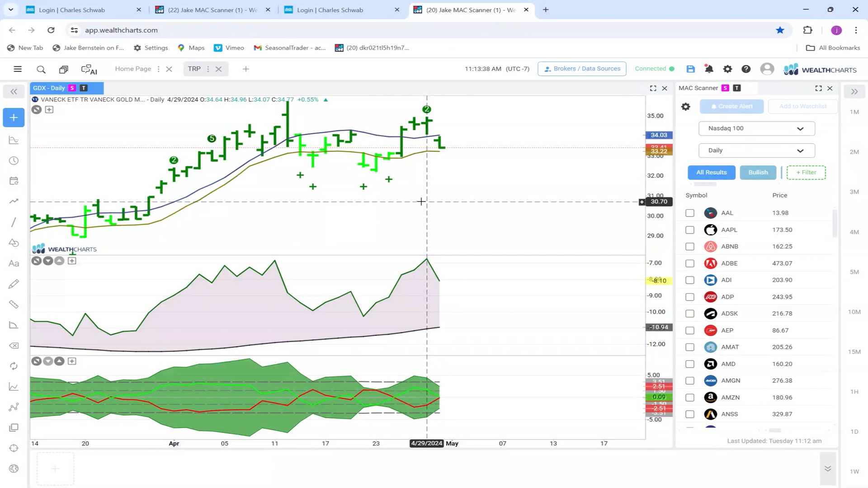The height and width of the screenshot is (488, 868).
Task: Click the blue add plus tool button
Action: tap(14, 117)
